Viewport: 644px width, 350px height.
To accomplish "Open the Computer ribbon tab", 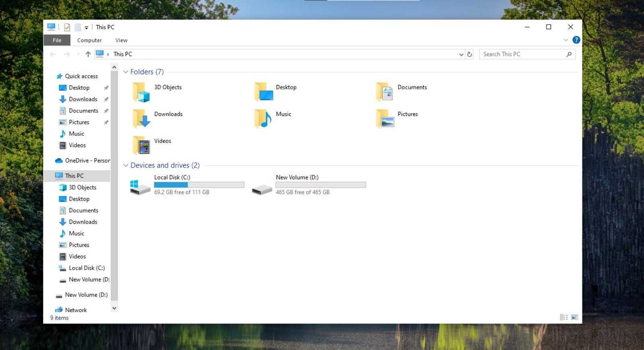I will (x=89, y=40).
